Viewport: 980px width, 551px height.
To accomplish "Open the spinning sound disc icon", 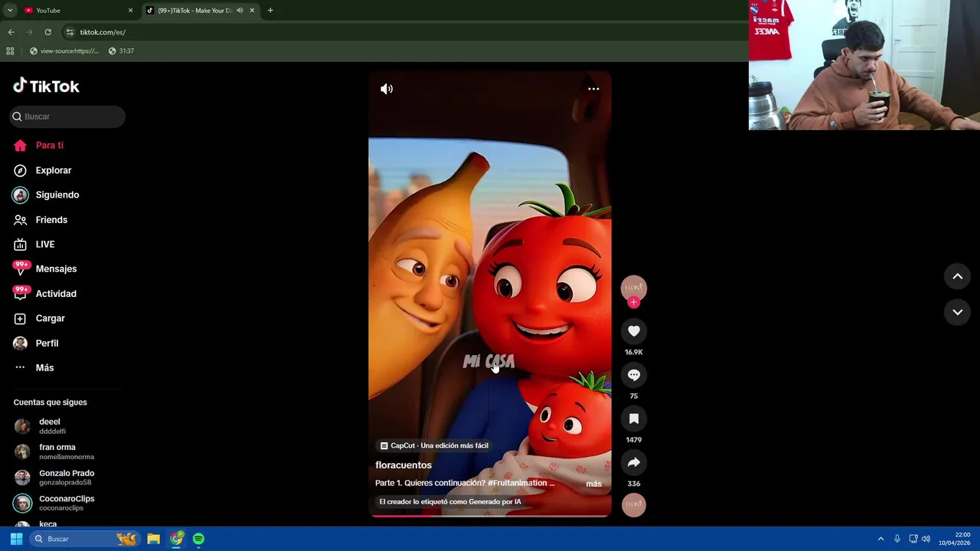I will (634, 505).
